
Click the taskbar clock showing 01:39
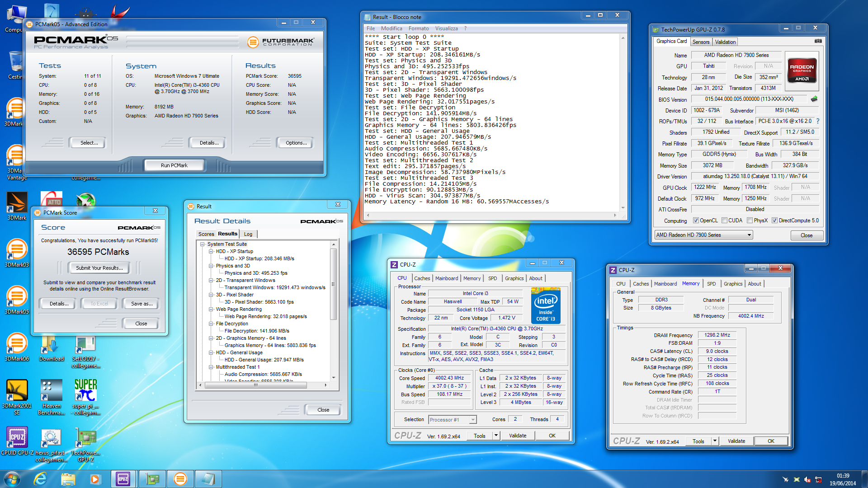coord(843,479)
